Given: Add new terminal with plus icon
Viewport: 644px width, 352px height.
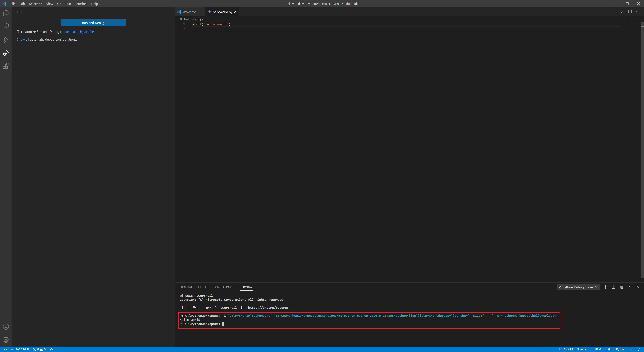Looking at the screenshot, I should tap(605, 287).
